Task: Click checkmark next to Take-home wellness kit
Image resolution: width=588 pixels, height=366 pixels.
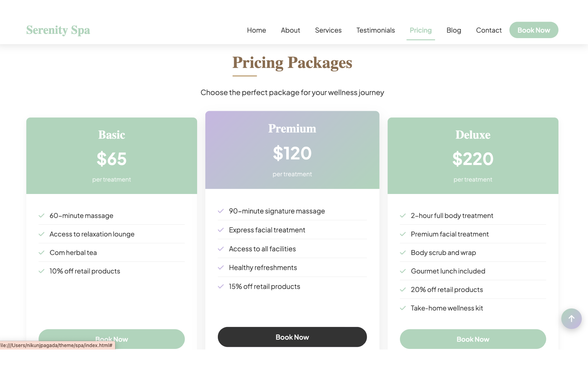Action: [x=403, y=308]
